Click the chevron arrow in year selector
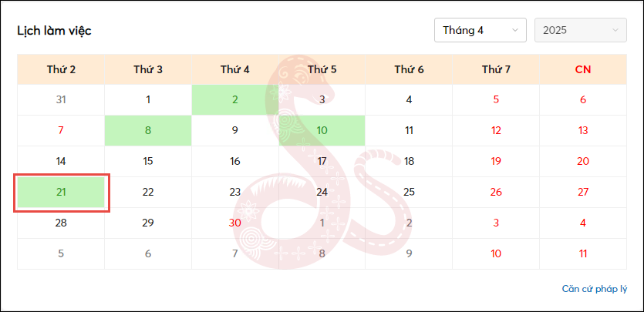 615,30
